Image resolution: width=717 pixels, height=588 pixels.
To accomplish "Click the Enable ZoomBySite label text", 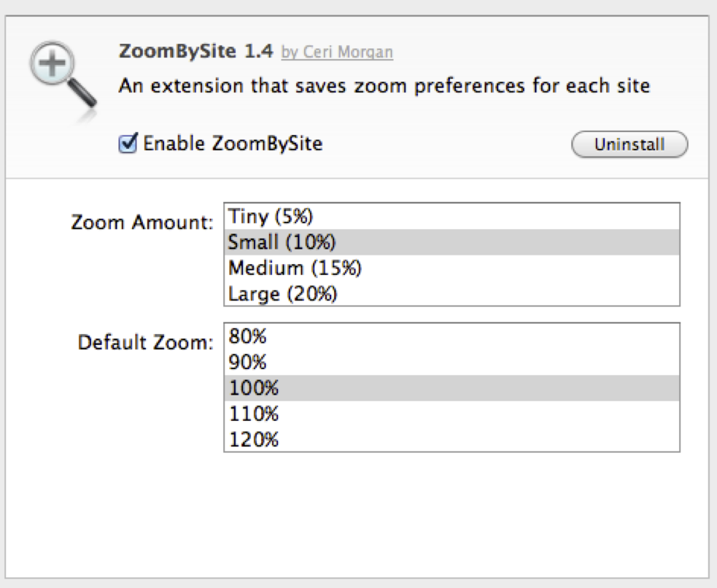I will click(233, 144).
